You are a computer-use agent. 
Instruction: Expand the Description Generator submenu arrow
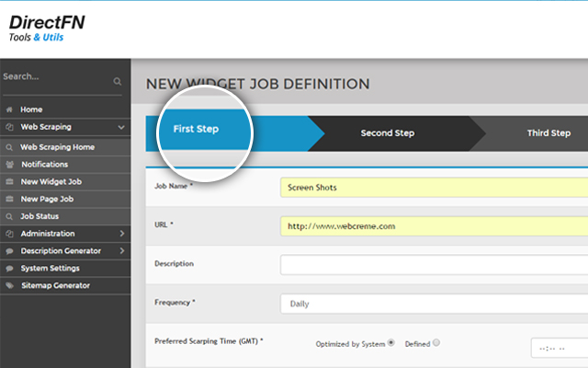click(122, 251)
